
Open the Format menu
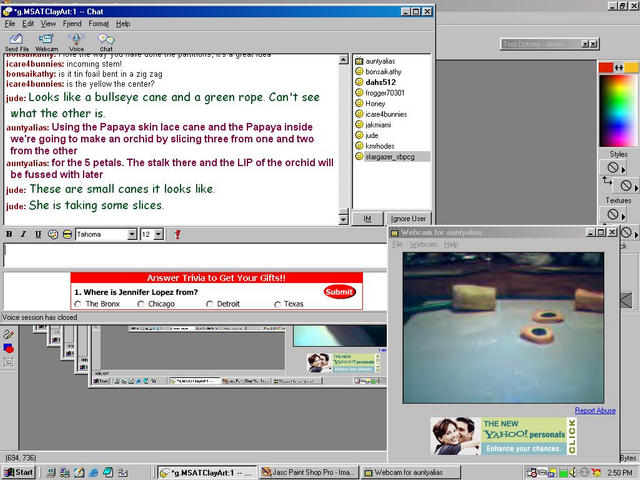pyautogui.click(x=98, y=24)
